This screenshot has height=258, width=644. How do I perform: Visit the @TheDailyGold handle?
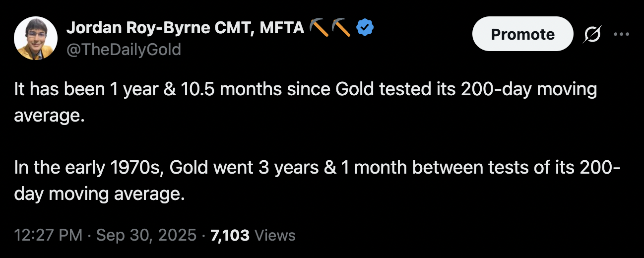pyautogui.click(x=124, y=49)
